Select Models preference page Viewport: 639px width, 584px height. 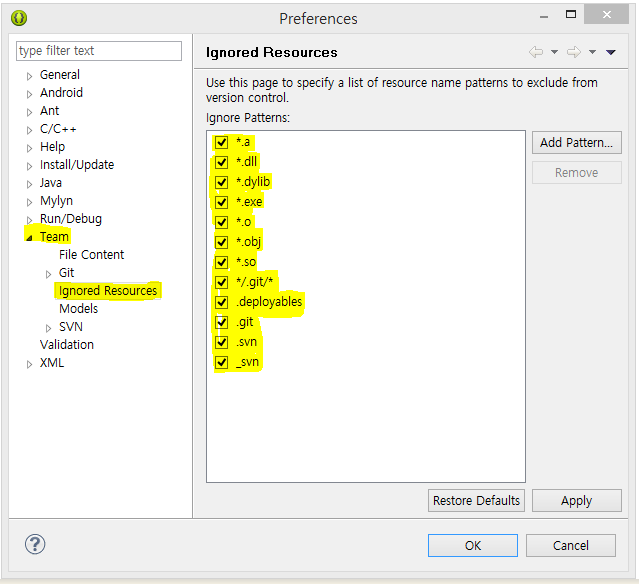tap(79, 309)
